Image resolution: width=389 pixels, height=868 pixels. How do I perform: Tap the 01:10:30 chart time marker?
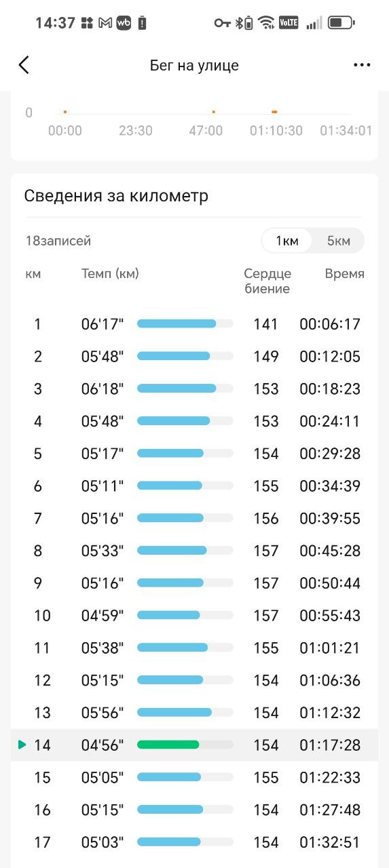[x=276, y=130]
